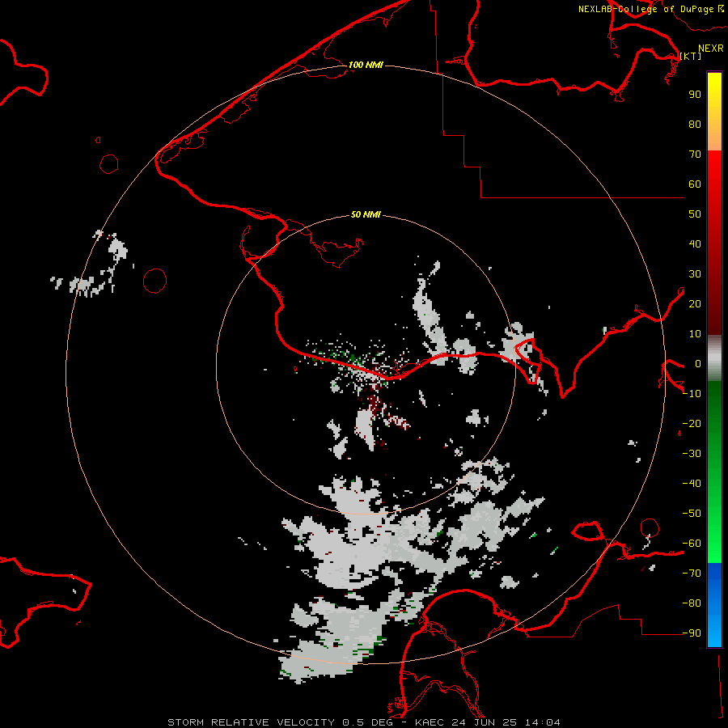Click the 20 value on the velocity scale
The height and width of the screenshot is (728, 728).
click(x=695, y=303)
